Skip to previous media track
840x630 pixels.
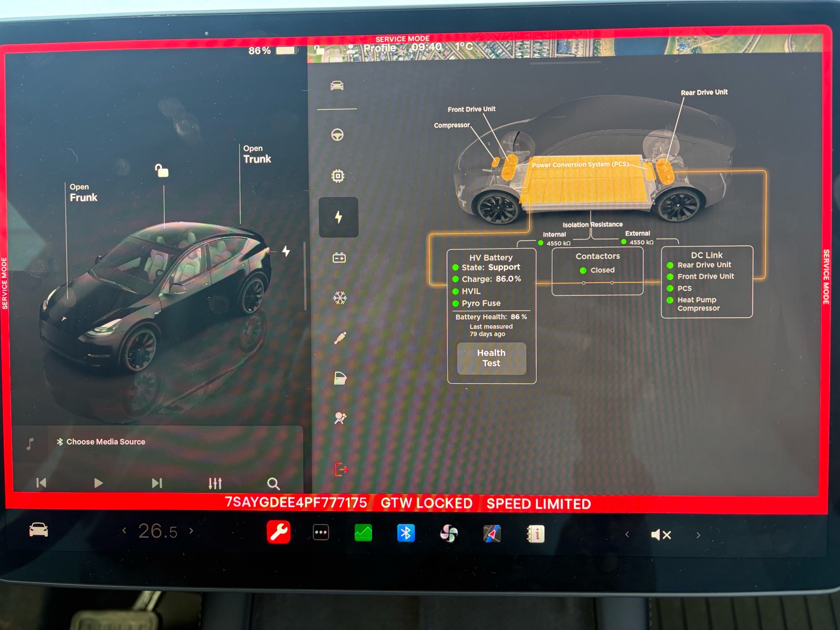coord(41,483)
